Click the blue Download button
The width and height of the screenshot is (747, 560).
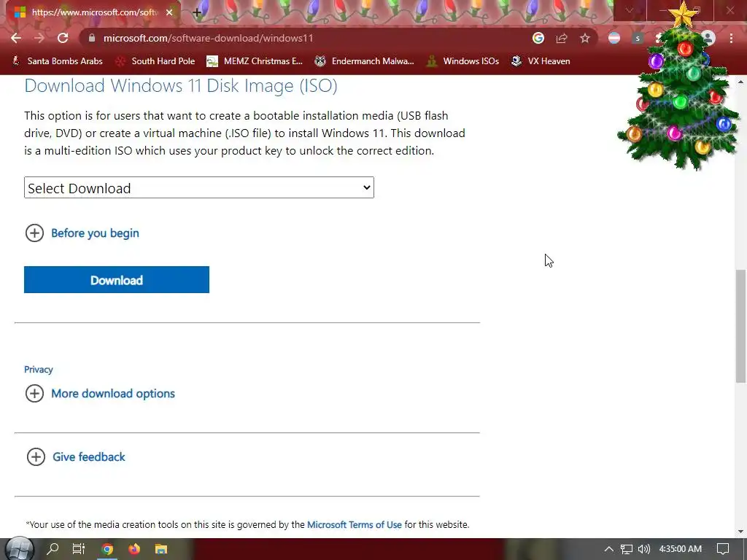pos(117,279)
